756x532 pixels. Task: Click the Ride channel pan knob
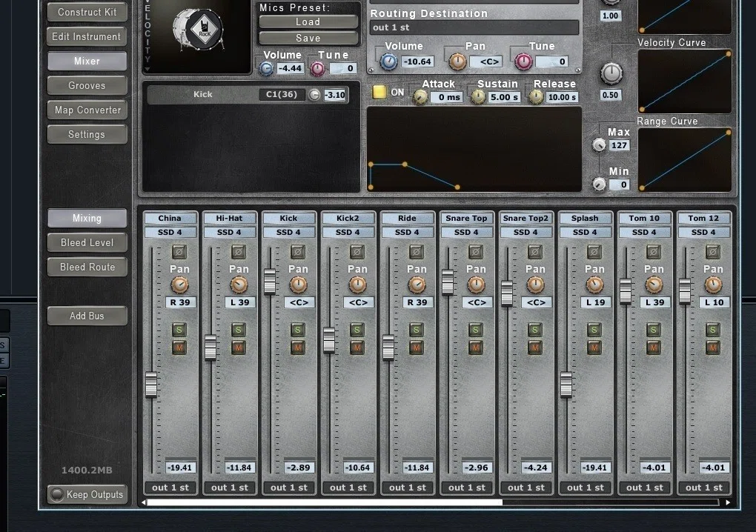pyautogui.click(x=417, y=285)
